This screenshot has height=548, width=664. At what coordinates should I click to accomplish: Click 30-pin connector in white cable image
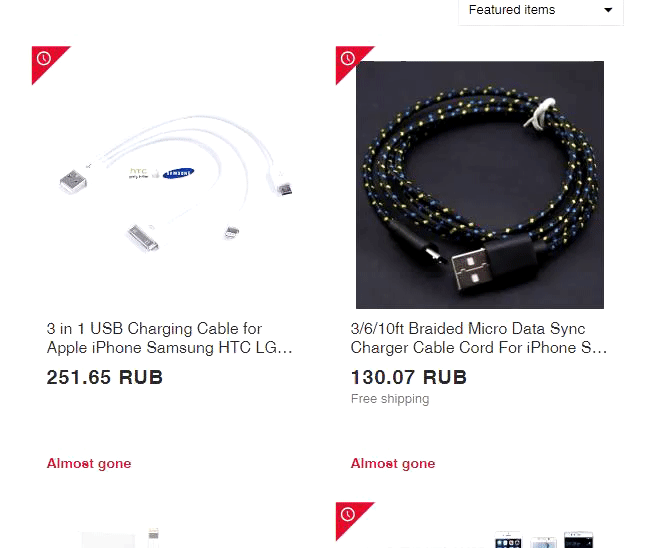pyautogui.click(x=143, y=238)
